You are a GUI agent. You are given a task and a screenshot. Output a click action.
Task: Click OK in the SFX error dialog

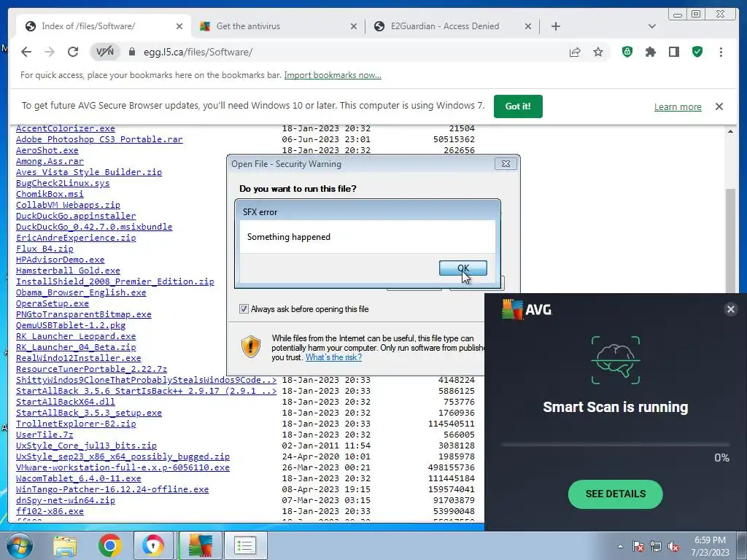point(462,268)
